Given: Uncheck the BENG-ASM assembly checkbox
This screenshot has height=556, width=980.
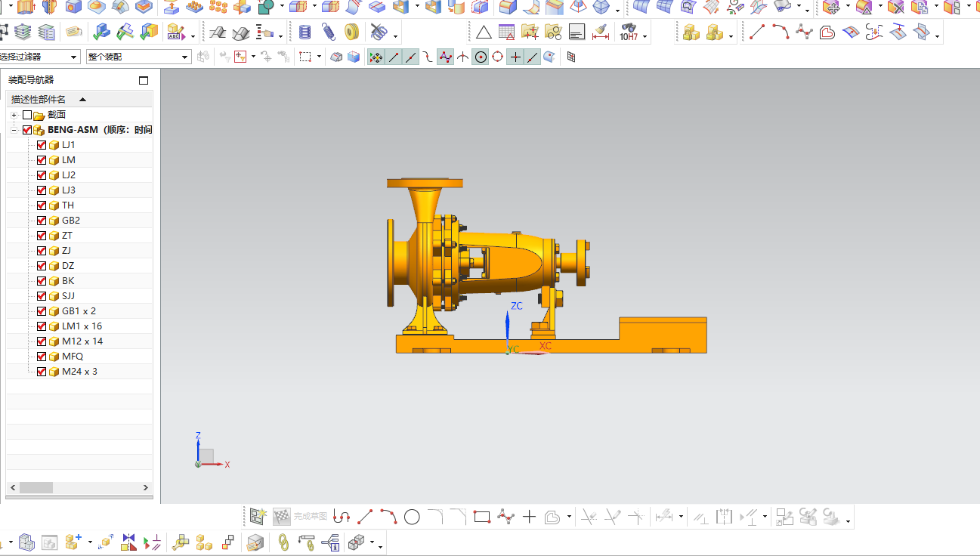Looking at the screenshot, I should coord(27,130).
